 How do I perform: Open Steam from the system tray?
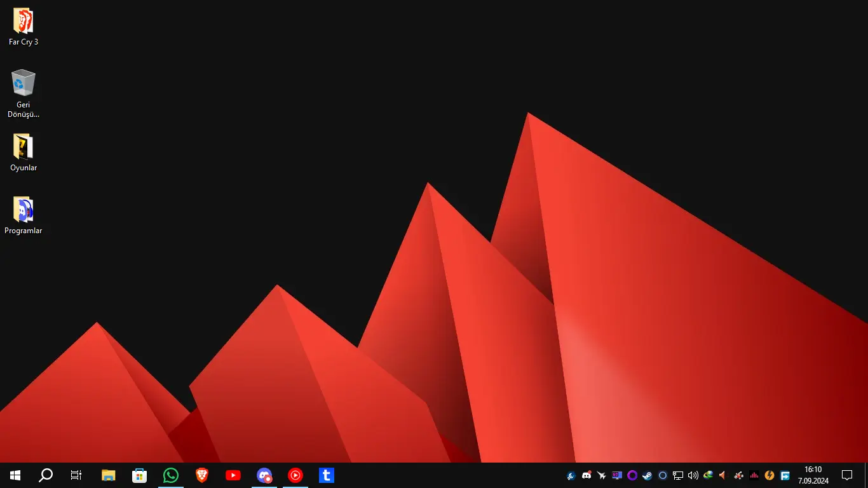tap(648, 475)
